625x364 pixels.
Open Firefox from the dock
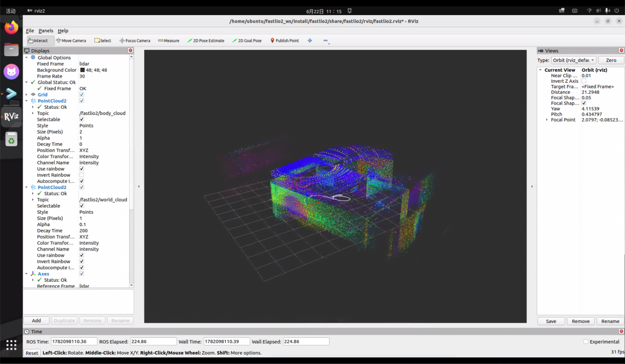point(11,27)
